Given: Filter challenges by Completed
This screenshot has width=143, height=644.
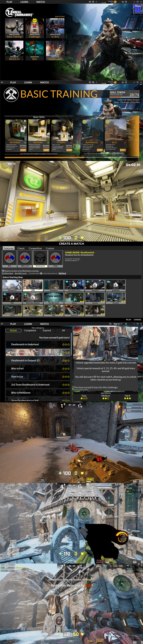Looking at the screenshot, I should [30, 330].
